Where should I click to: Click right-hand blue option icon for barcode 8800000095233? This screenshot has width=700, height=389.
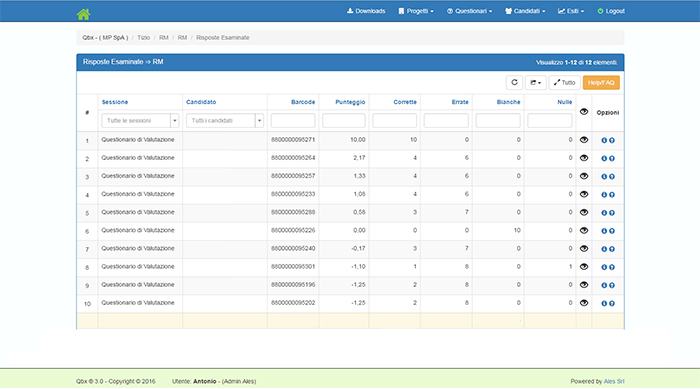pos(612,195)
